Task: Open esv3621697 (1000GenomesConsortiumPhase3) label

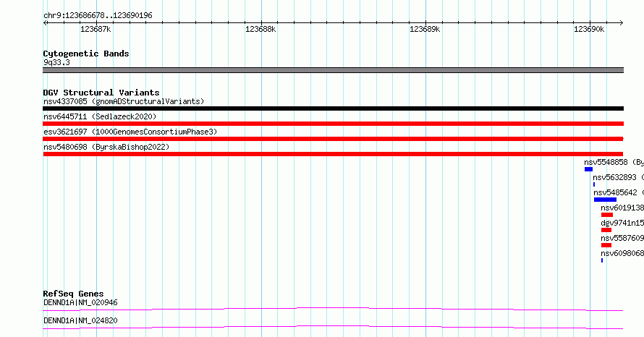Action: tap(130, 132)
